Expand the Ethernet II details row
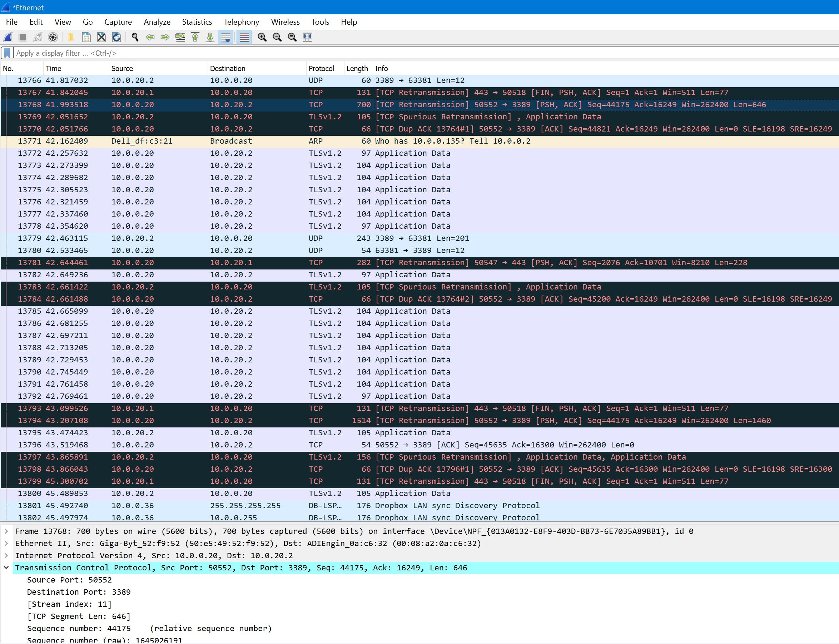 (6, 543)
